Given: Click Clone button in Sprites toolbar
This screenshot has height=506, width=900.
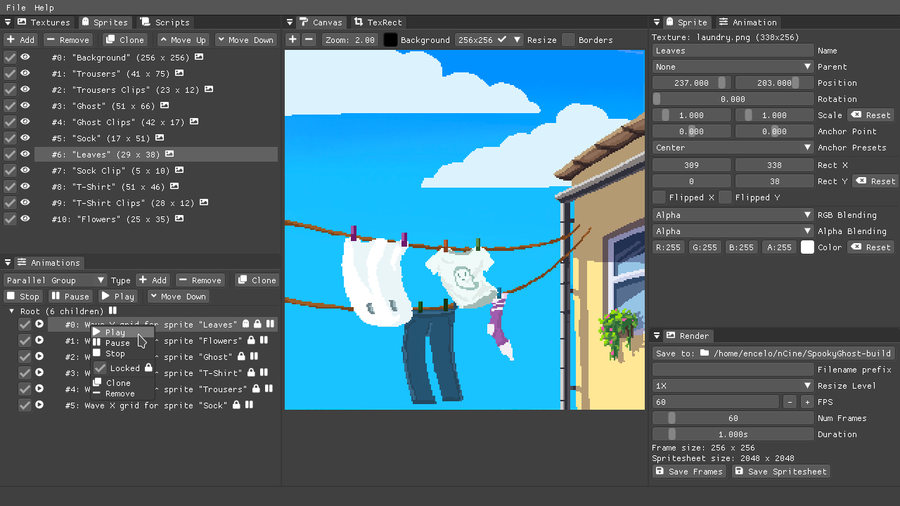Looking at the screenshot, I should click(125, 40).
